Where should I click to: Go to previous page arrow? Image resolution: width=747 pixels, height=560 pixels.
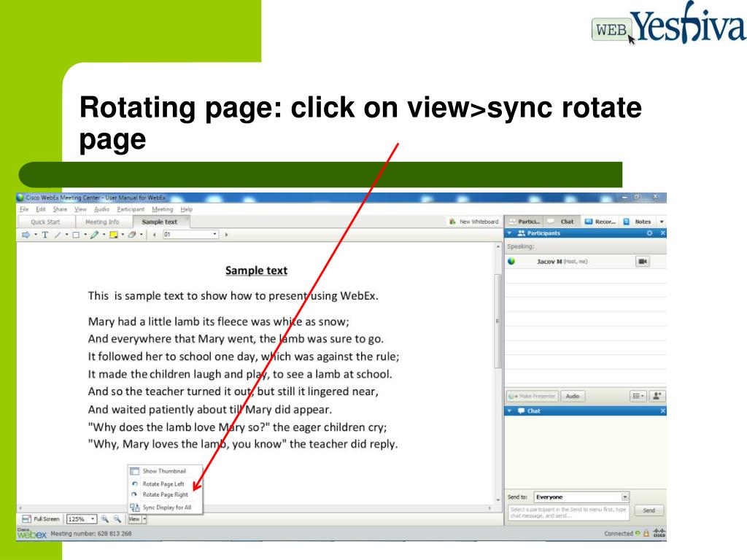coord(155,234)
